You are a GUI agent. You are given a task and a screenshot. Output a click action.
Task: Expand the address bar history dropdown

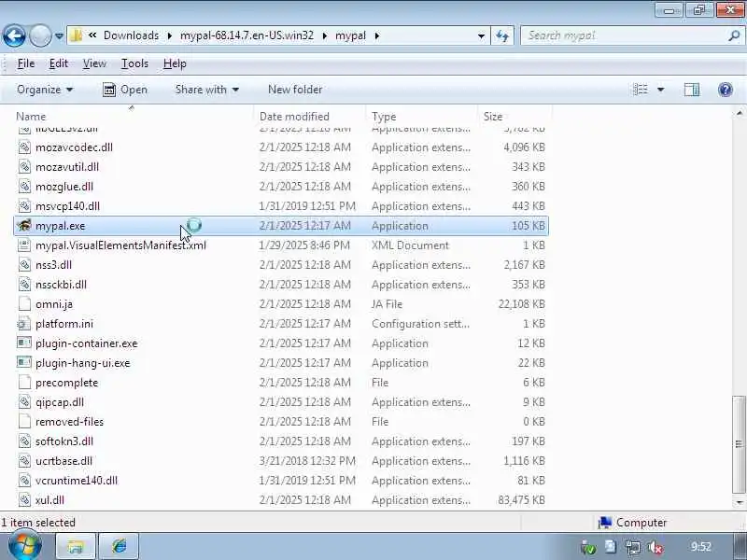(481, 35)
